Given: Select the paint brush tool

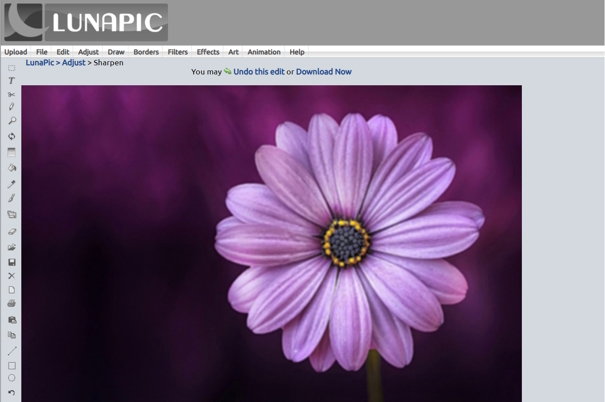Looking at the screenshot, I should (x=12, y=198).
